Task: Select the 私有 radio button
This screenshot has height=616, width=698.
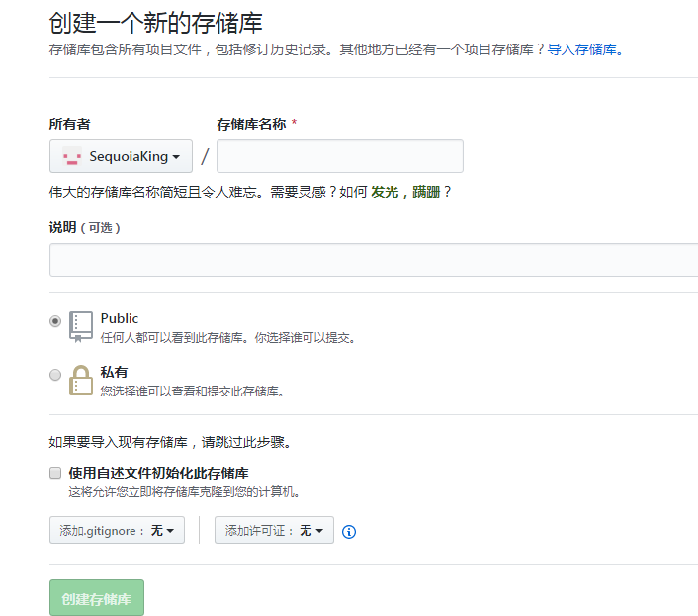Action: pos(55,375)
